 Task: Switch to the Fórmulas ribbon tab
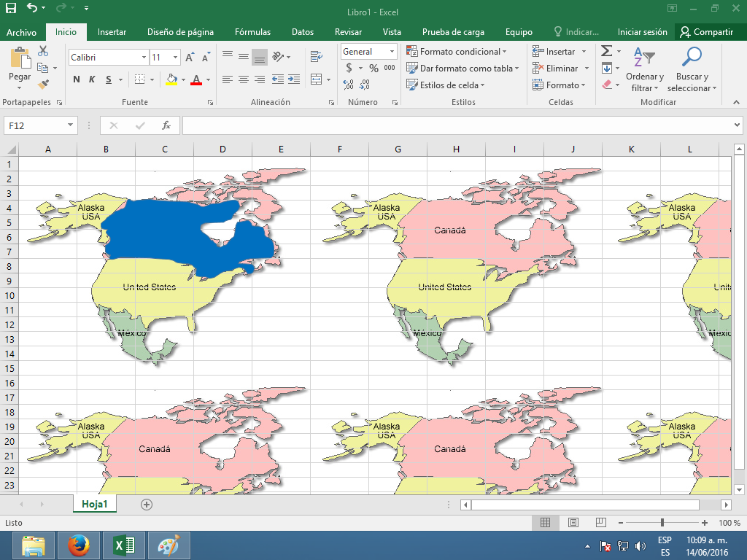click(252, 32)
